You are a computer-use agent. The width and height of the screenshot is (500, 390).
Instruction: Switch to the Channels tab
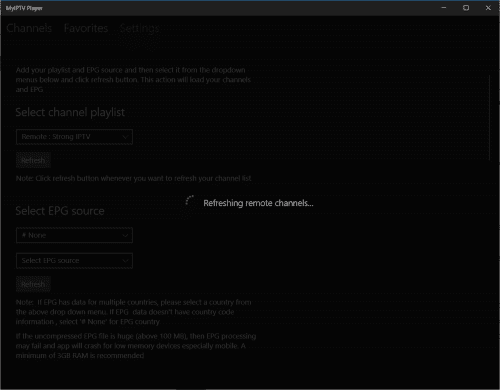(x=29, y=28)
